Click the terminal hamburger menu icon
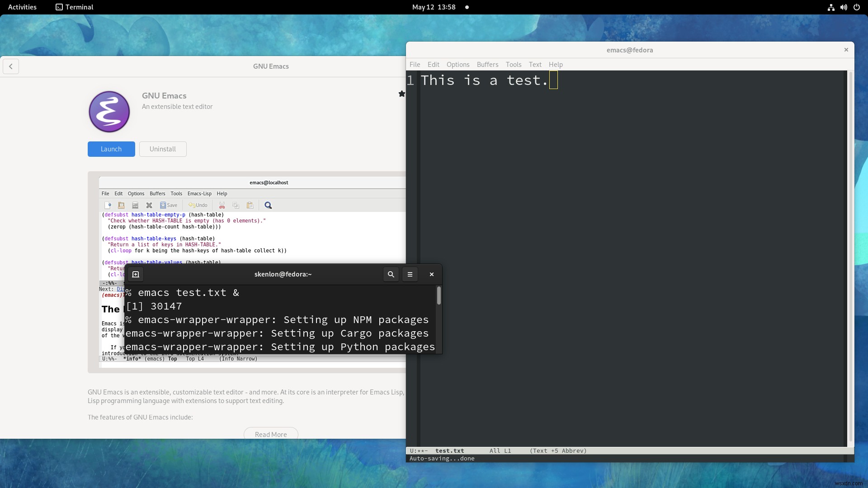 pyautogui.click(x=410, y=274)
